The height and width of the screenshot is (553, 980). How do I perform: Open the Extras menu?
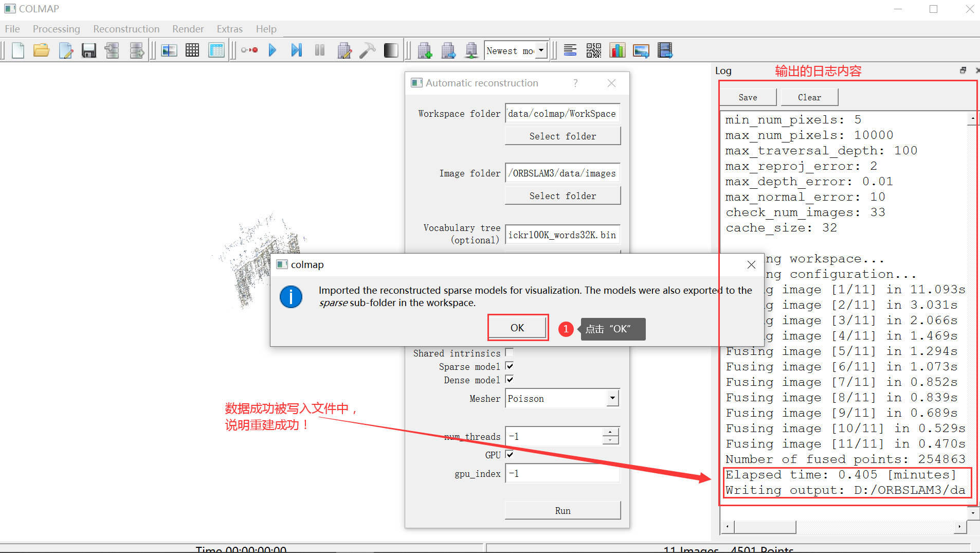tap(229, 29)
